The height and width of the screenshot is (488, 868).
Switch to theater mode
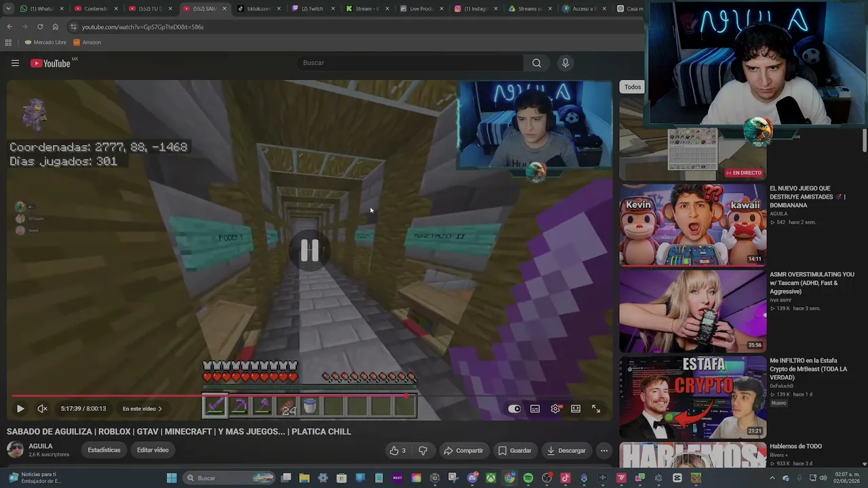pos(576,409)
